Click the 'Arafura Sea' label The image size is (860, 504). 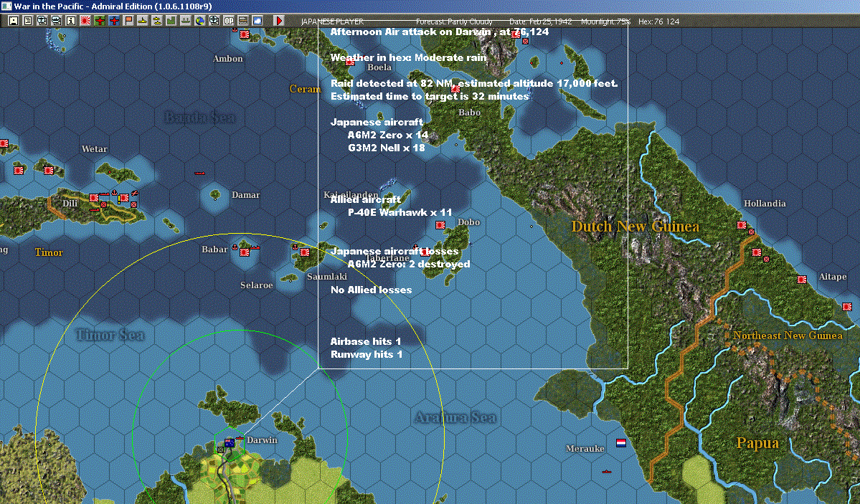pos(455,418)
